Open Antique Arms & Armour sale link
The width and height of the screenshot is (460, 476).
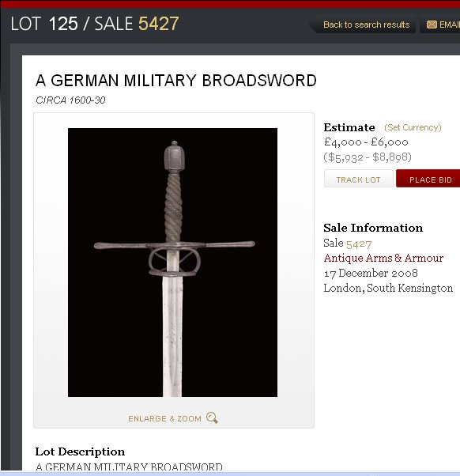(x=383, y=258)
